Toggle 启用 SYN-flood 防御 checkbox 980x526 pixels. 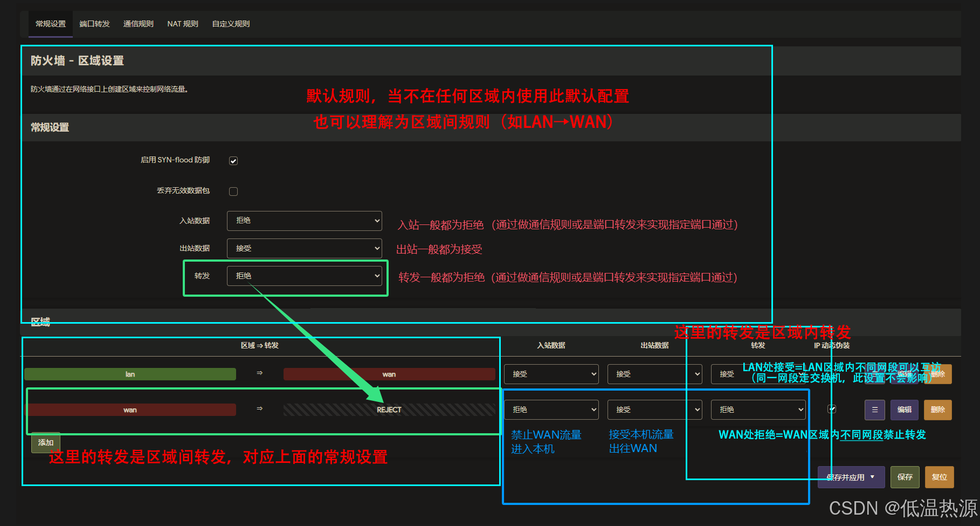(233, 161)
